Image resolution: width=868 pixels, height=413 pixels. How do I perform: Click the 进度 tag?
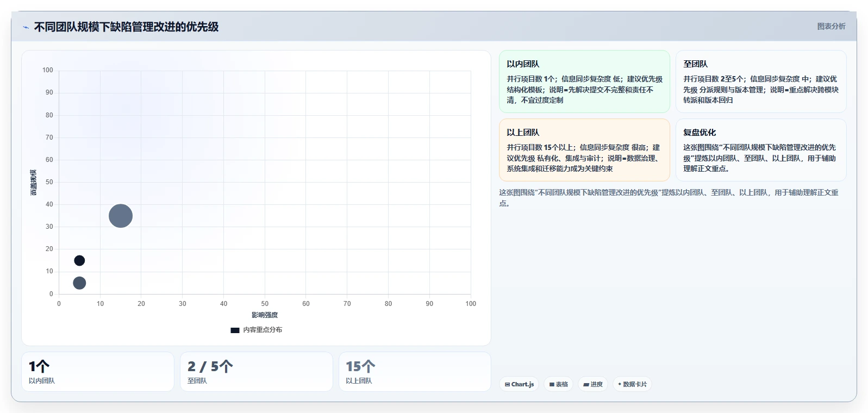593,384
